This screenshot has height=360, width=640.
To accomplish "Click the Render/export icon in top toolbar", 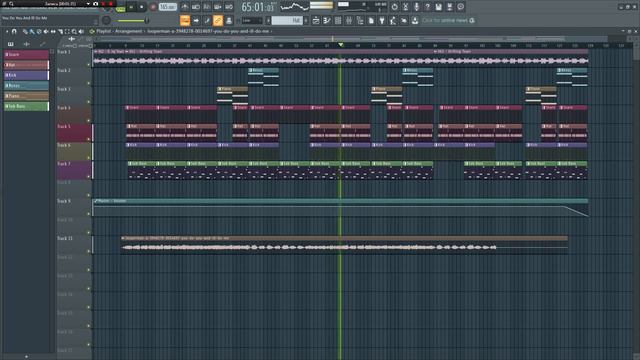I will (x=449, y=7).
